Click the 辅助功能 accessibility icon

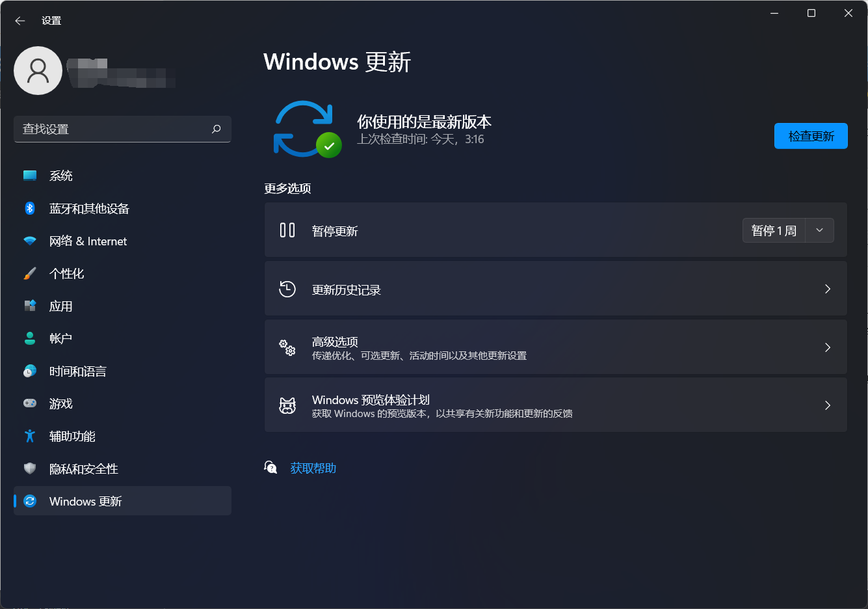pyautogui.click(x=30, y=436)
